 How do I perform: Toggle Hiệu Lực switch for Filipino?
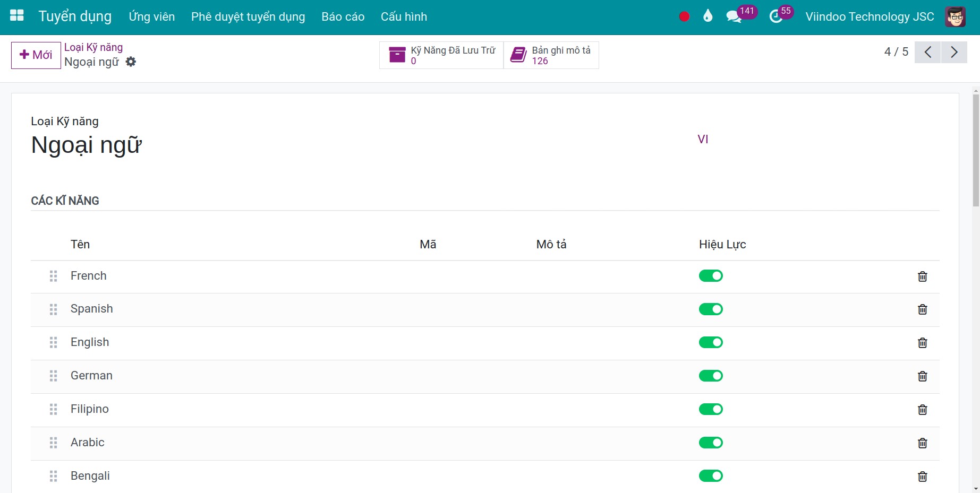coord(711,409)
